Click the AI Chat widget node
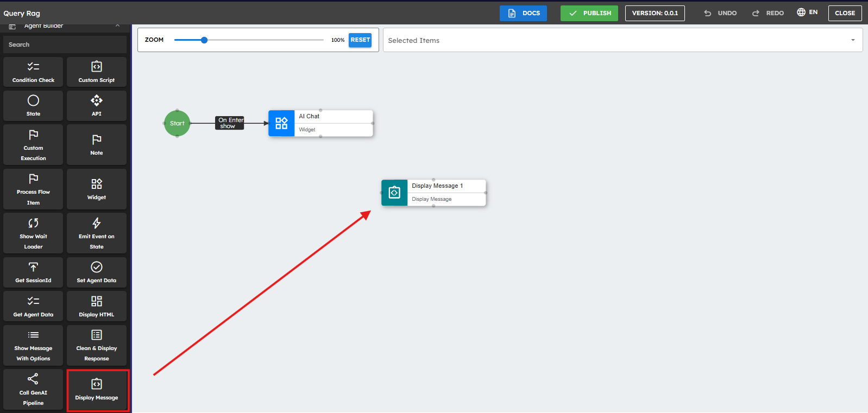This screenshot has height=413, width=868. coord(320,123)
